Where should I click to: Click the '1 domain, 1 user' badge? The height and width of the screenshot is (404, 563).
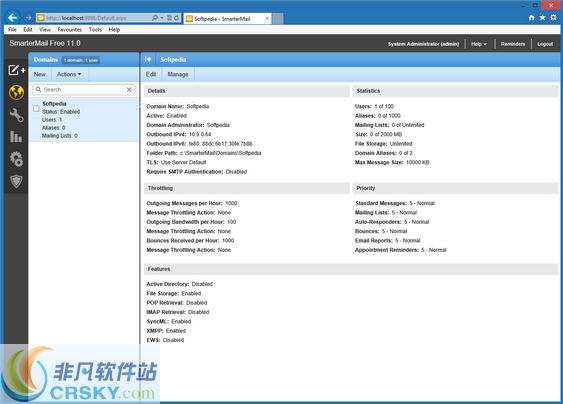(x=81, y=60)
